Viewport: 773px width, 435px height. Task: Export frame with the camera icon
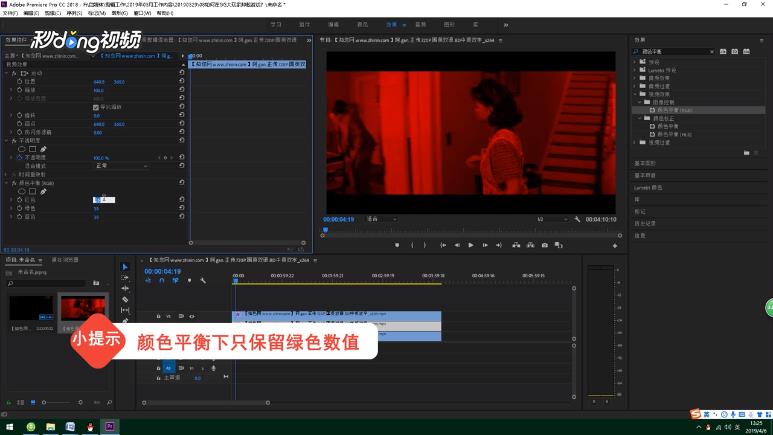[545, 245]
